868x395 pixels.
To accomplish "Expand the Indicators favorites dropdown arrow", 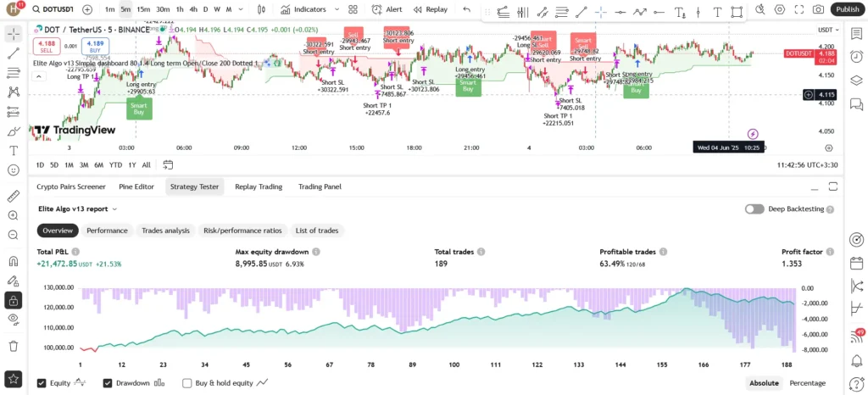I will tap(337, 9).
